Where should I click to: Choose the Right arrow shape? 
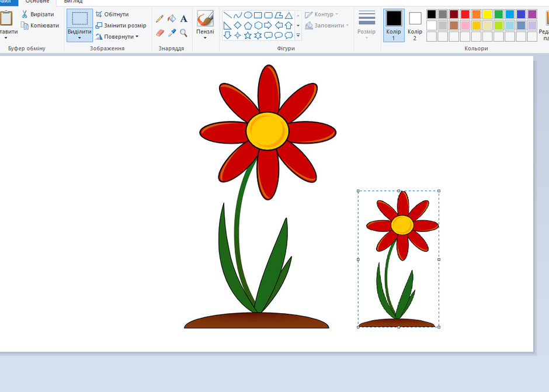pyautogui.click(x=268, y=25)
